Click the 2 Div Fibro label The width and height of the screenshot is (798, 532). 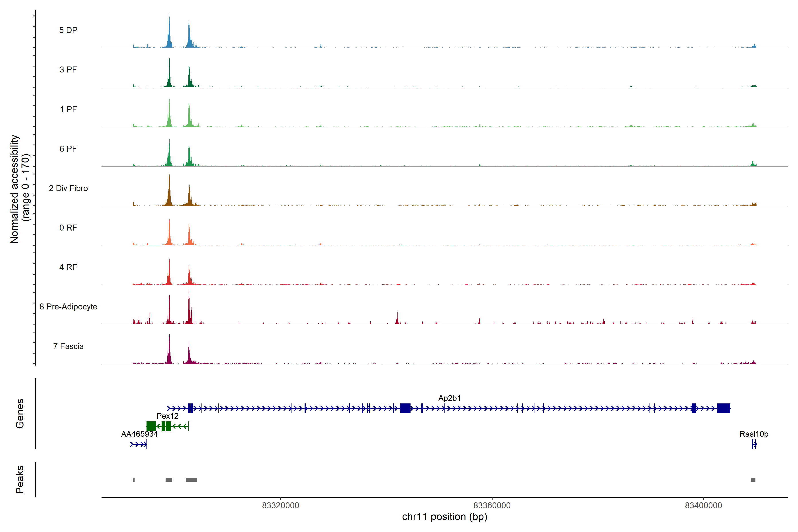coord(68,188)
